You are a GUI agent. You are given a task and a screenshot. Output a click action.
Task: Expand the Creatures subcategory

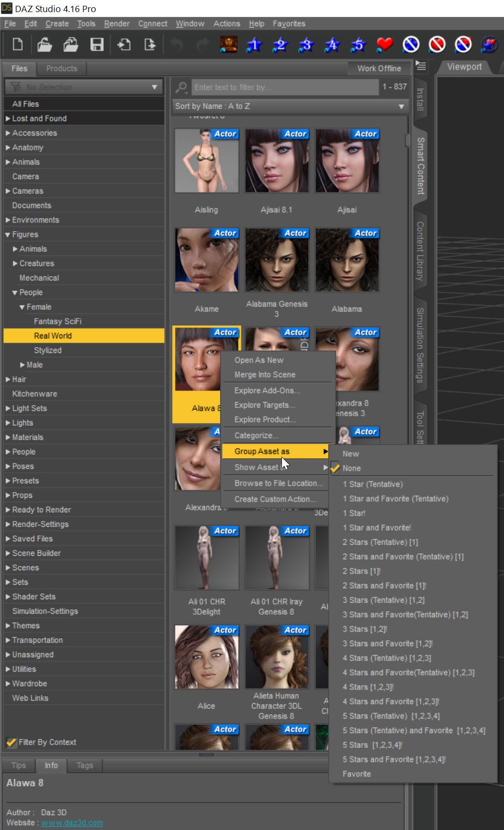click(x=15, y=264)
